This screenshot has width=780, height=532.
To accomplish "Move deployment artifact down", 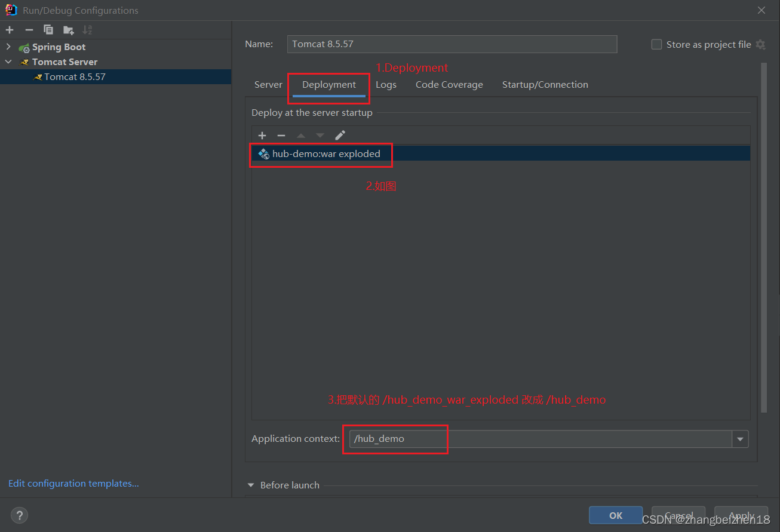I will click(320, 135).
